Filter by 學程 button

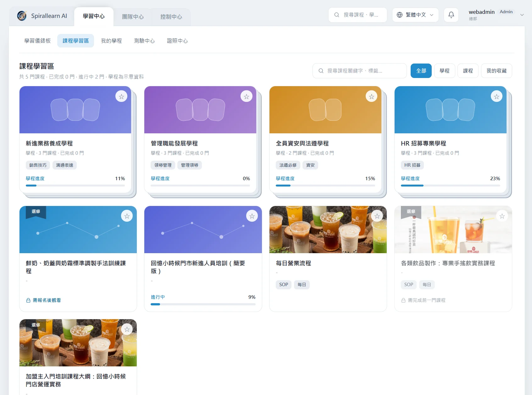coord(445,71)
